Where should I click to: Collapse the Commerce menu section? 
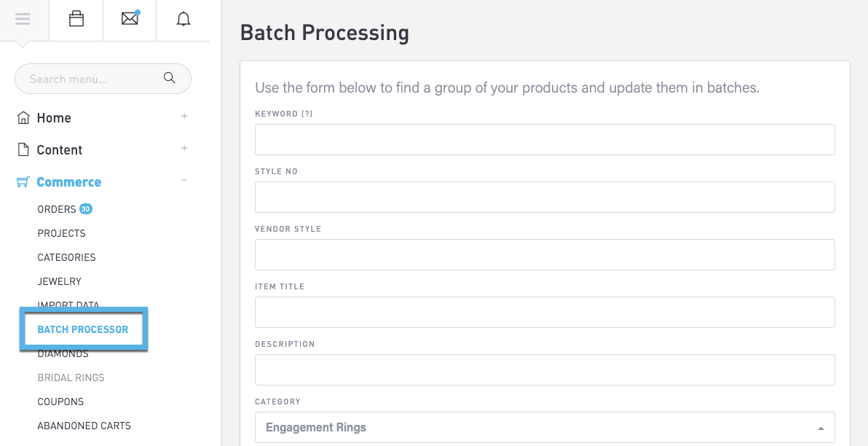(x=184, y=180)
